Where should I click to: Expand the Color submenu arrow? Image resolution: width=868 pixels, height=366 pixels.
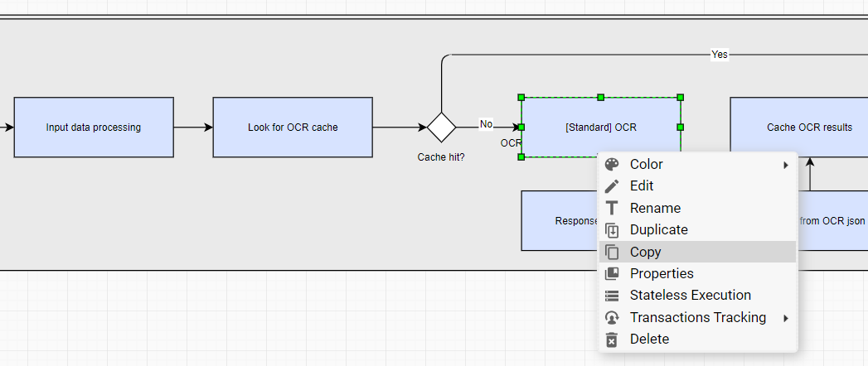tap(786, 165)
